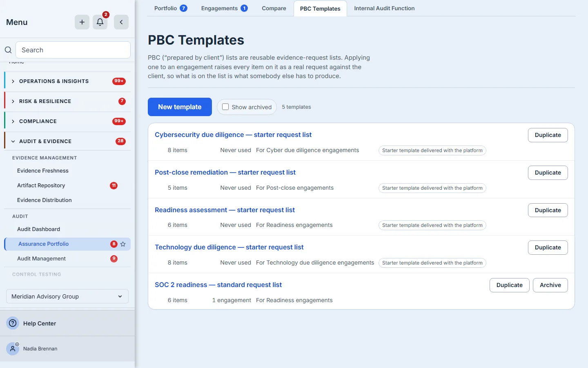Duplicate the Cybersecurity due diligence template
Image resolution: width=588 pixels, height=368 pixels.
coord(548,135)
